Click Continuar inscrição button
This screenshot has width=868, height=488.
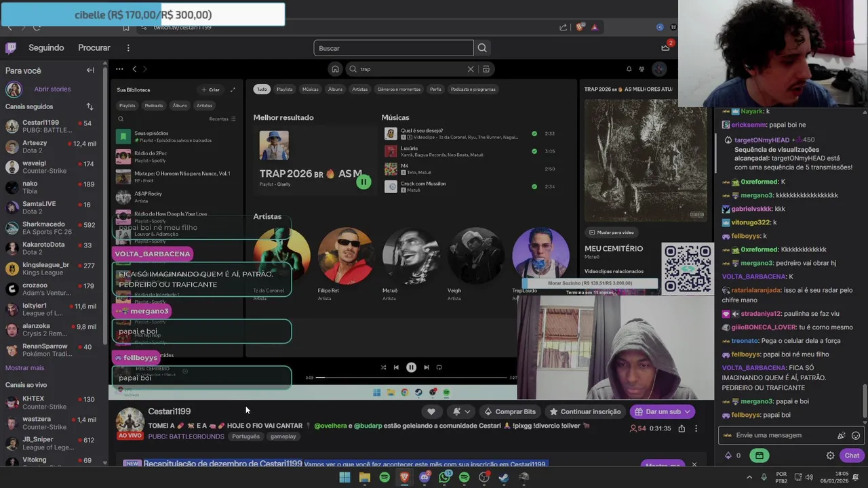point(585,411)
